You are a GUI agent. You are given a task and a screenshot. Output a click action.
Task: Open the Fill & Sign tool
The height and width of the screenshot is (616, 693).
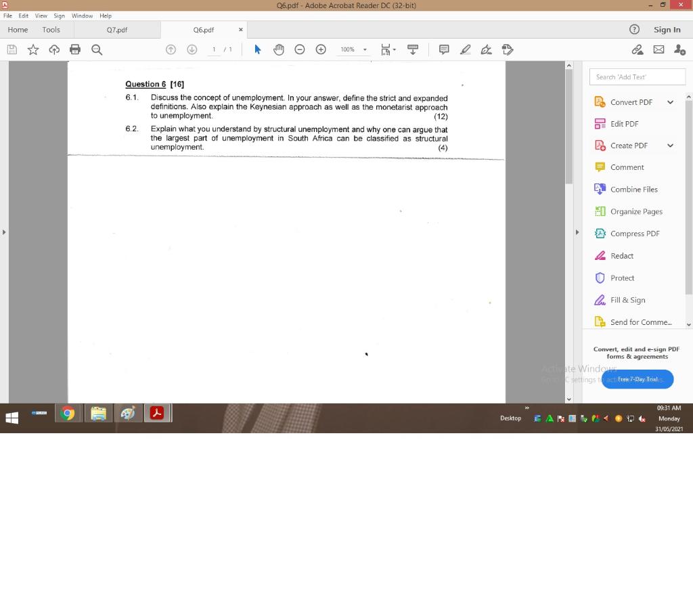pos(628,300)
